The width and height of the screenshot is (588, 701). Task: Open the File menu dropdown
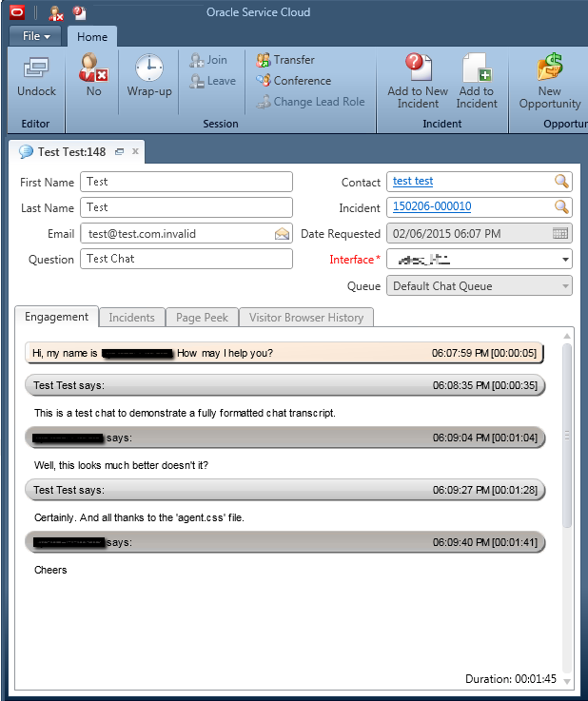[x=35, y=36]
